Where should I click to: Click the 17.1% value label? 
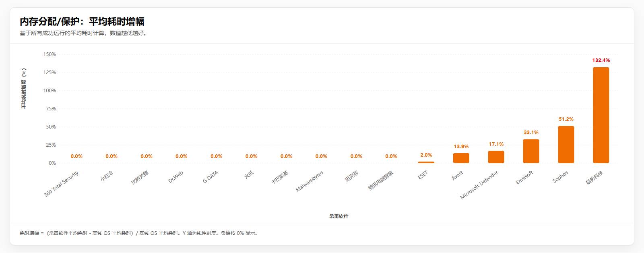[x=496, y=144]
